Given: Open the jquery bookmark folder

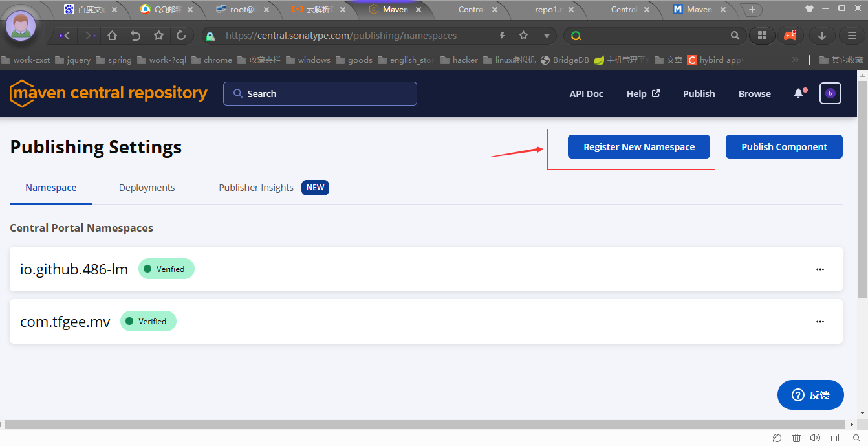Looking at the screenshot, I should click(73, 60).
